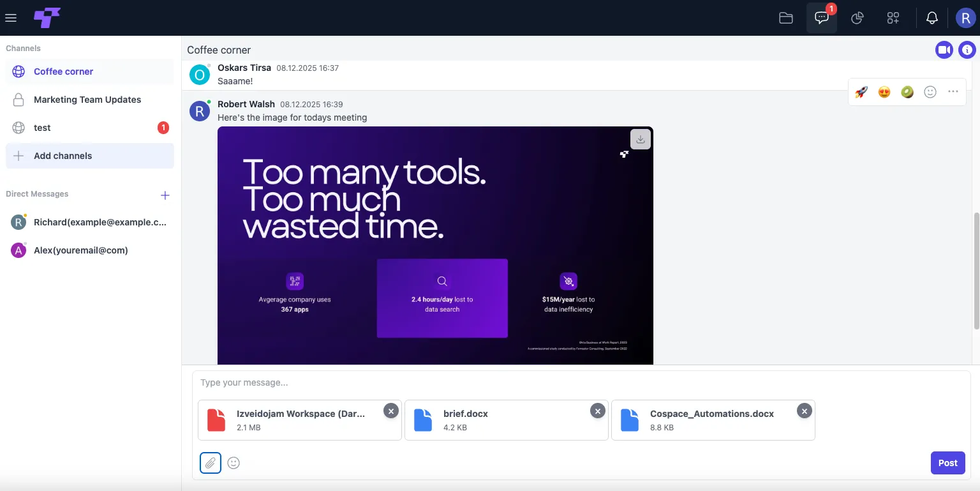
Task: React with the rocket emoji
Action: pos(861,92)
